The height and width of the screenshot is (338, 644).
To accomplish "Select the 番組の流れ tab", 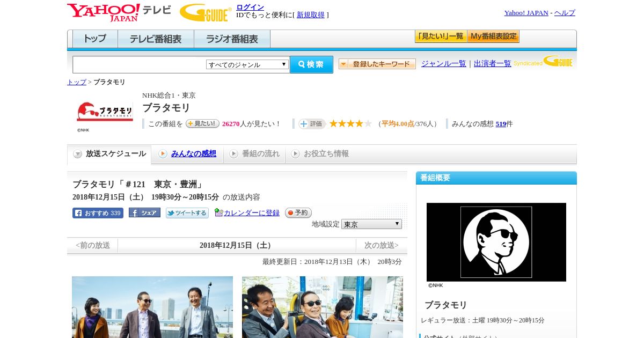I will 254,154.
